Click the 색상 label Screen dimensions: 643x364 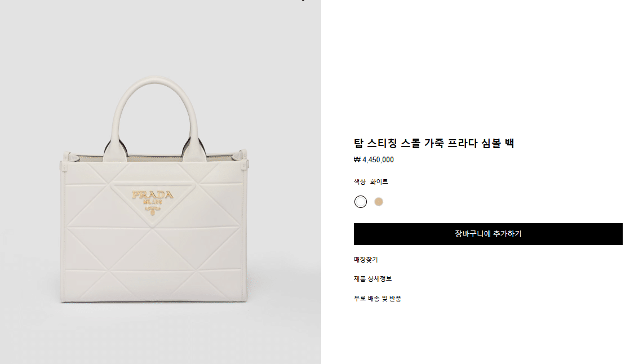pyautogui.click(x=360, y=181)
